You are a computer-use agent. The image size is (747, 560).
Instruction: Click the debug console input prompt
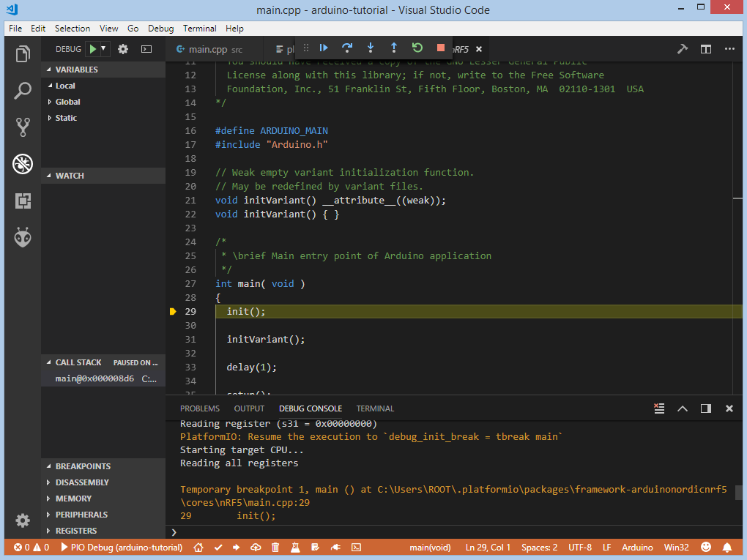pyautogui.click(x=453, y=532)
